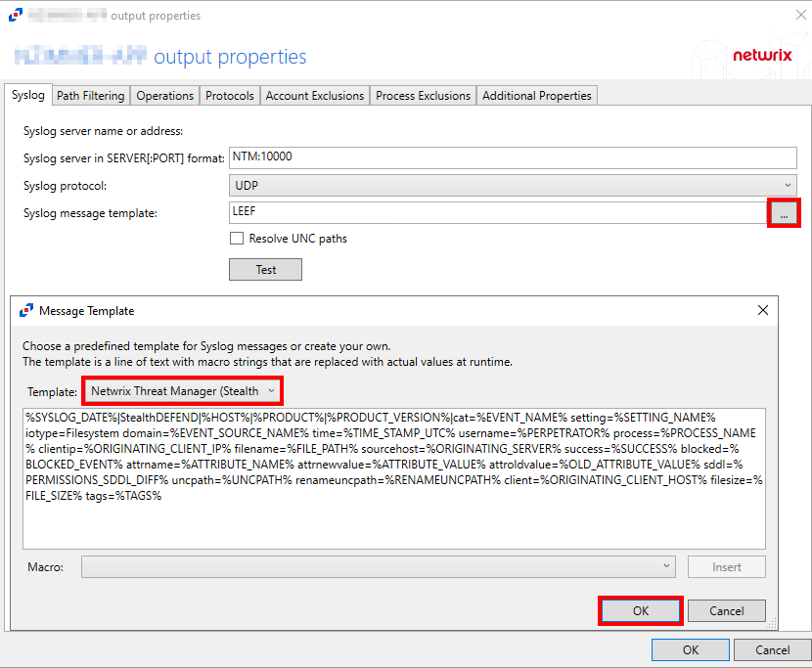This screenshot has height=668, width=812.
Task: Switch to Additional Properties tab
Action: tap(536, 96)
